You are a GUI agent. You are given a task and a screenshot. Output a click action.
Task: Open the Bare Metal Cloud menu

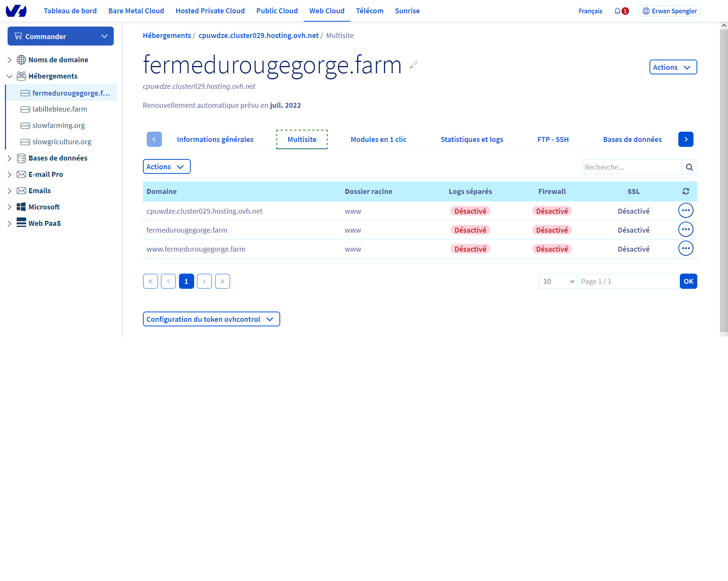(x=136, y=11)
